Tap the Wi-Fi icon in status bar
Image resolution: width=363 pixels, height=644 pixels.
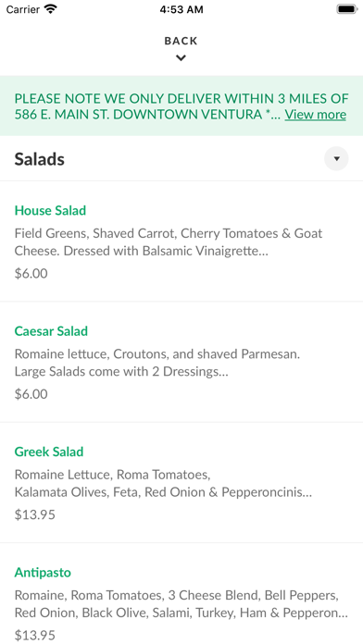tap(51, 9)
